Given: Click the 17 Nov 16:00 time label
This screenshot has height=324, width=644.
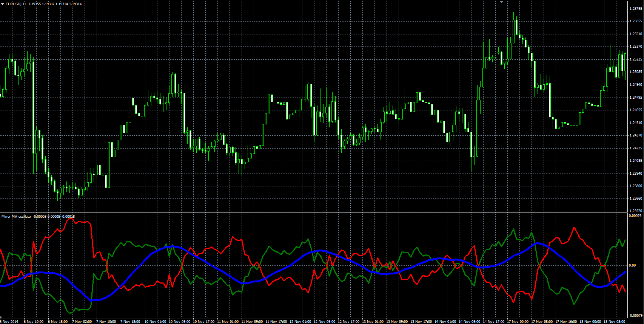Looking at the screenshot, I should pyautogui.click(x=566, y=322).
